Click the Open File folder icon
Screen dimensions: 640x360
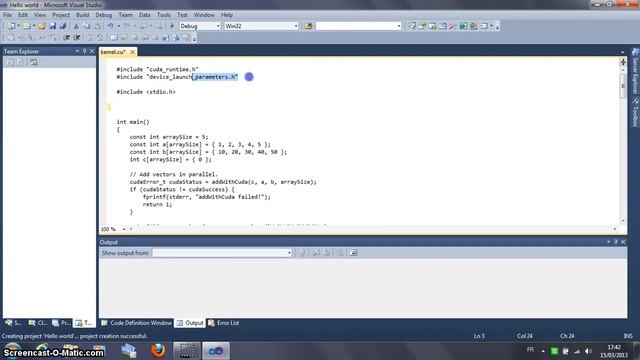pyautogui.click(x=42, y=26)
